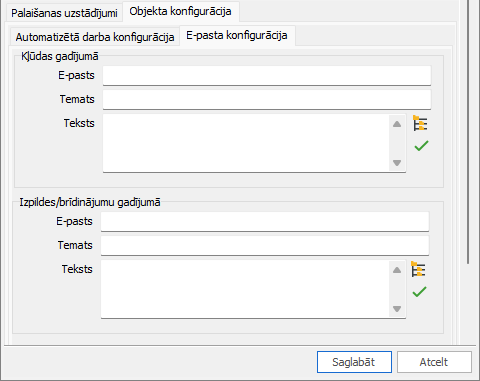This screenshot has height=381, width=480.
Task: Click Teksts text area under Kļūdas gadījumā
Action: tap(246, 143)
